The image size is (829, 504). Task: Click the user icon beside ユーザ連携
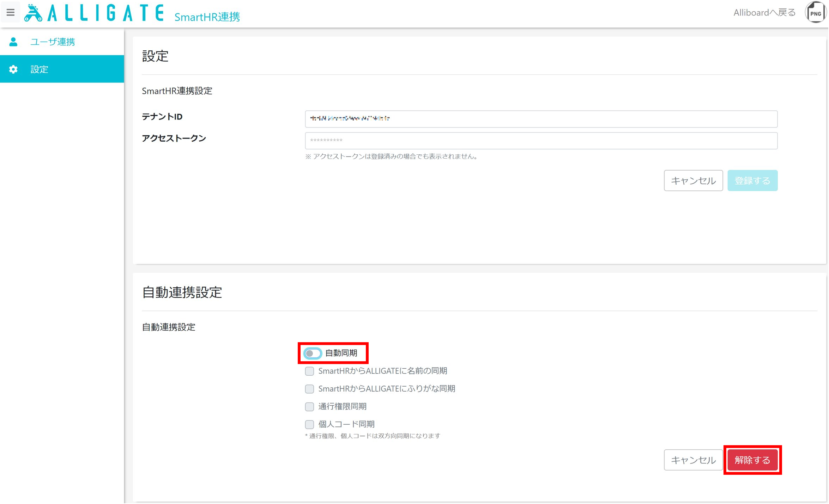tap(13, 42)
